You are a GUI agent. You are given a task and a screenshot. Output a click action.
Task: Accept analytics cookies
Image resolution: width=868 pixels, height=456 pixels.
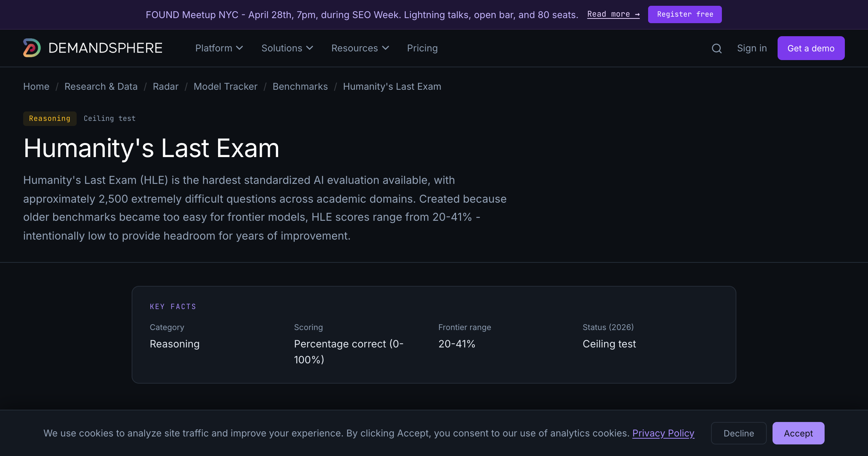click(798, 433)
